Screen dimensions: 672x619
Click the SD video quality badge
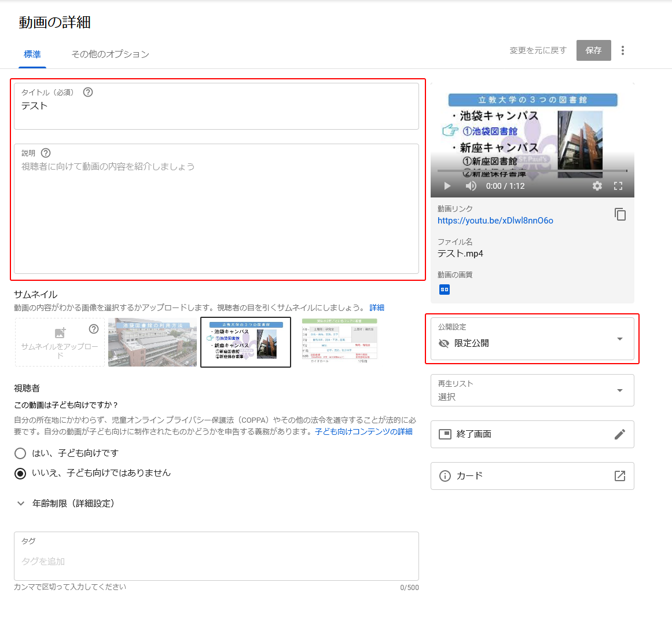[445, 290]
